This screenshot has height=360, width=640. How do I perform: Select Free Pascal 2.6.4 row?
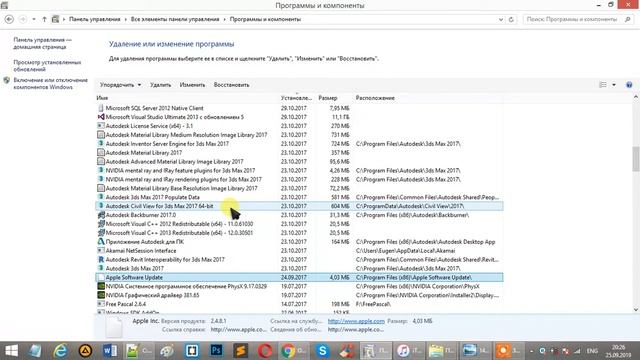tap(299, 304)
